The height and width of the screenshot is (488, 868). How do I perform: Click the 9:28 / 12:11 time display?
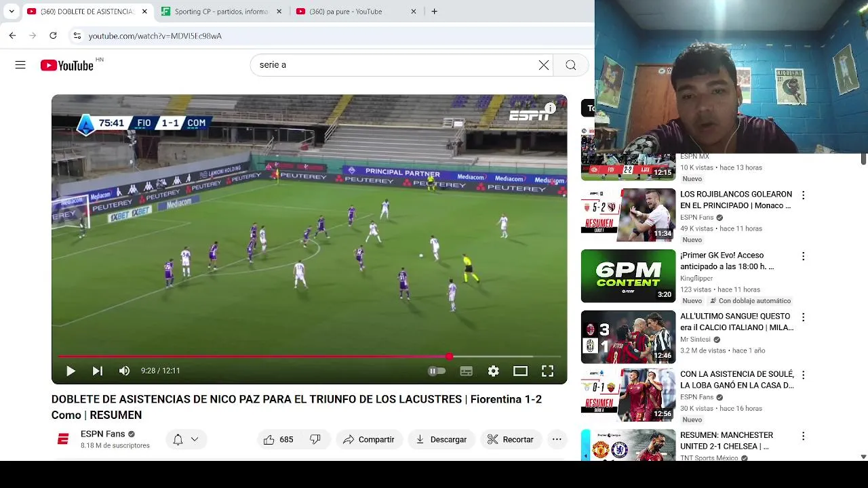(160, 371)
